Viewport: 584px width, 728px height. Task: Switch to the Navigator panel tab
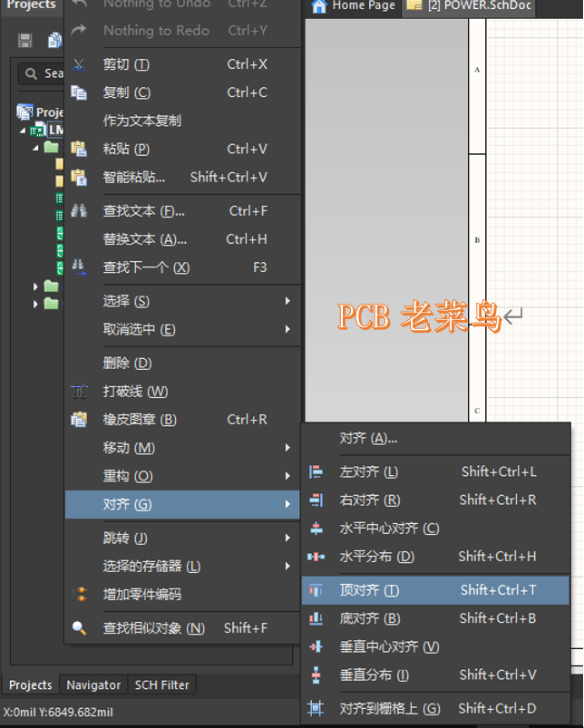[93, 684]
